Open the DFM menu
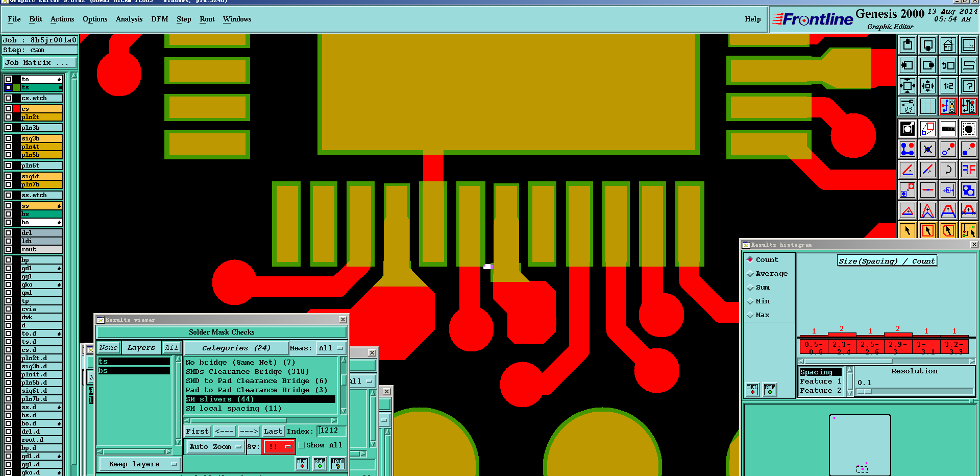The image size is (980, 476). pos(160,19)
